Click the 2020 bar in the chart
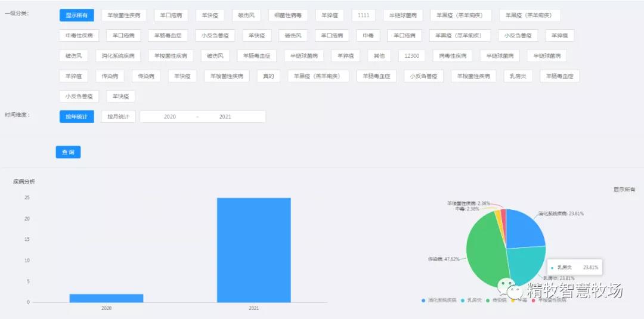Viewport: 644px width, 319px height. point(106,298)
